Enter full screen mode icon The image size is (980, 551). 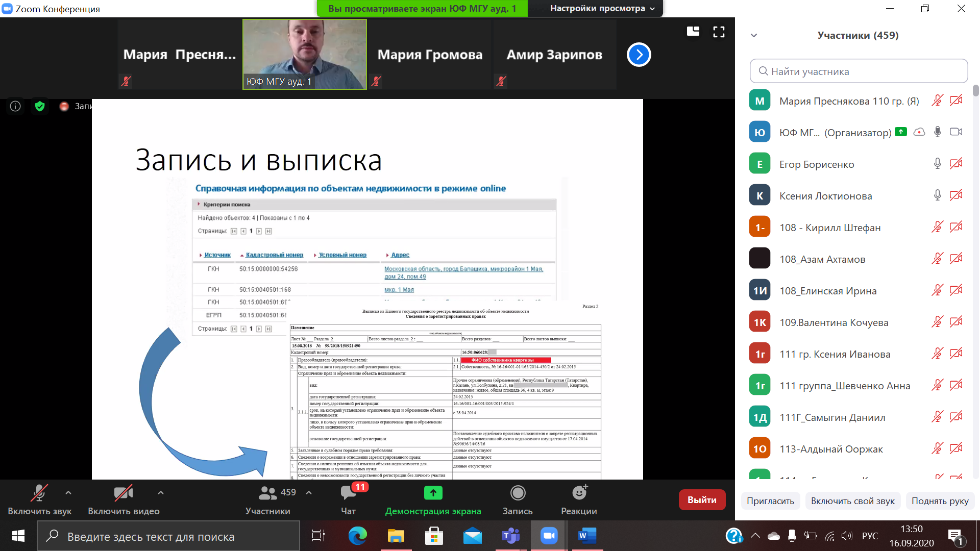(x=719, y=32)
